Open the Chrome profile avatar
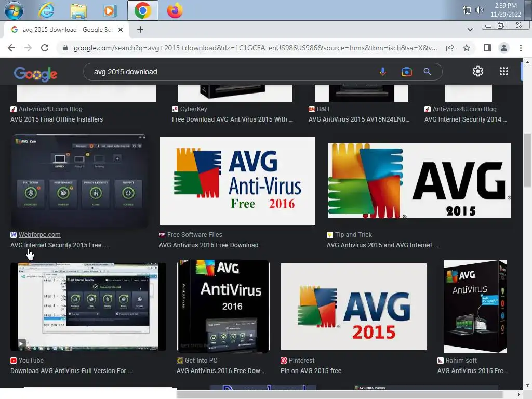The image size is (532, 399). (504, 48)
